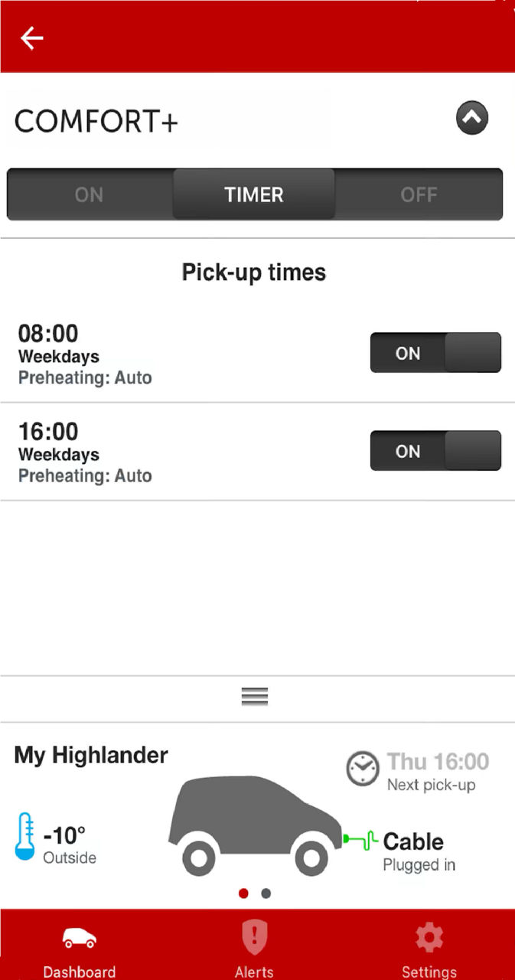The width and height of the screenshot is (515, 980).
Task: Tap the outside temperature thermometer icon
Action: (x=25, y=836)
